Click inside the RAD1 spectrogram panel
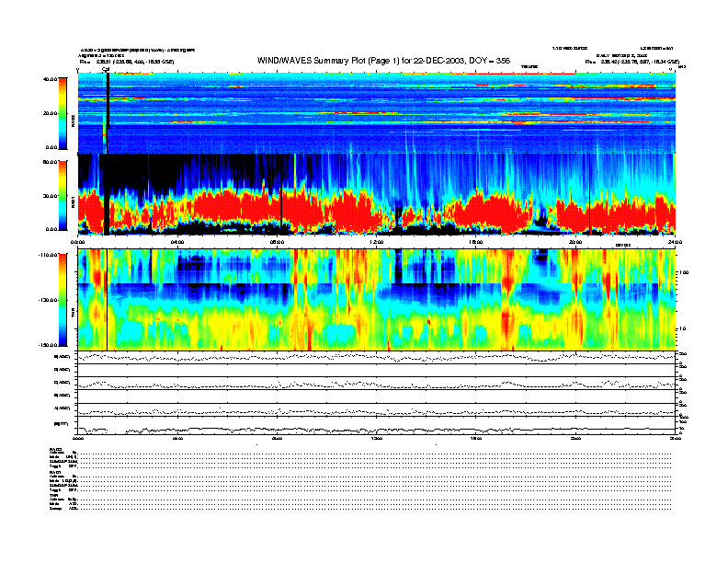Viewport: 728px width, 563px height. click(x=377, y=194)
